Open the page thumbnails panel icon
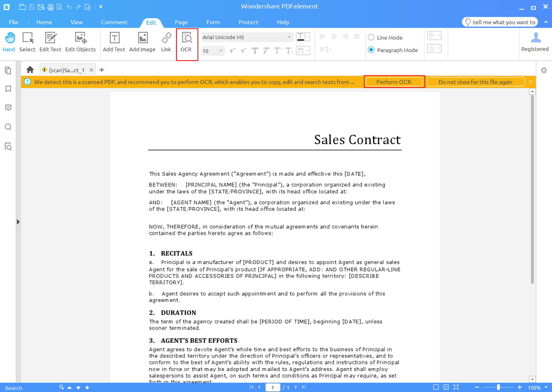This screenshot has height=392, width=552. pos(8,71)
